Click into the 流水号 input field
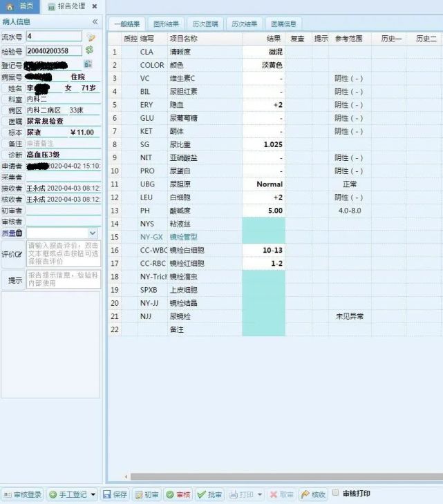The image size is (443, 504). pos(54,37)
